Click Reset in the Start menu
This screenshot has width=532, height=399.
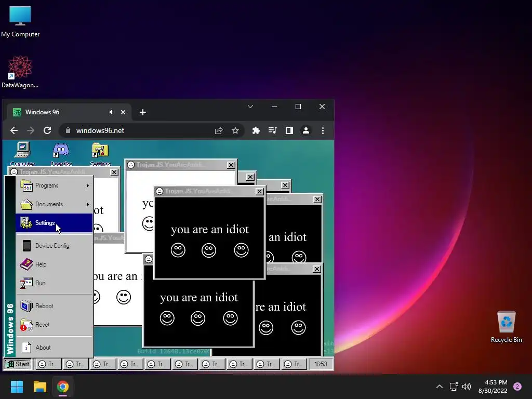click(x=54, y=325)
